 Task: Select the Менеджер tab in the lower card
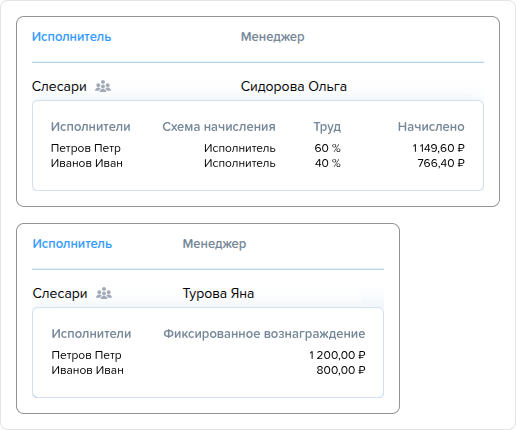214,244
